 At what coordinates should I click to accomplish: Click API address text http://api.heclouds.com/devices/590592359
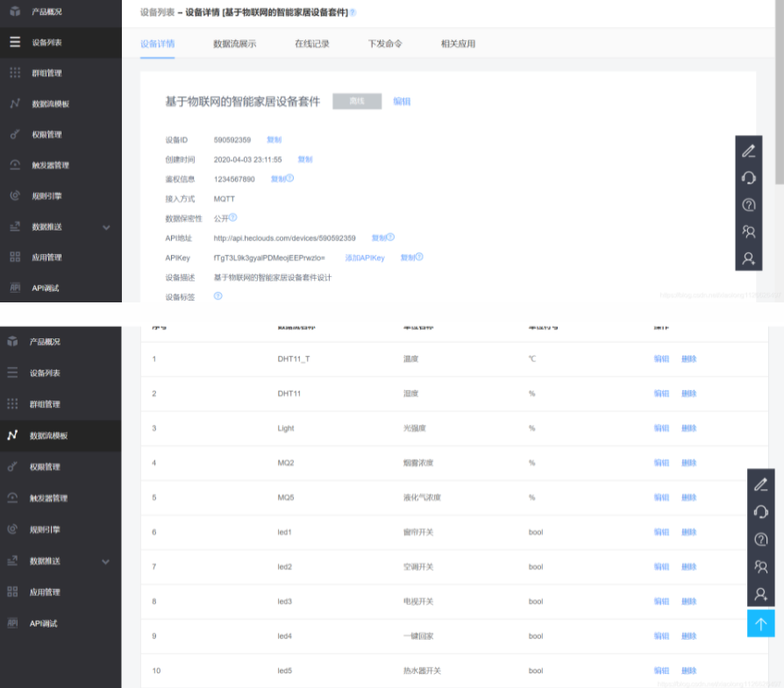(x=284, y=238)
